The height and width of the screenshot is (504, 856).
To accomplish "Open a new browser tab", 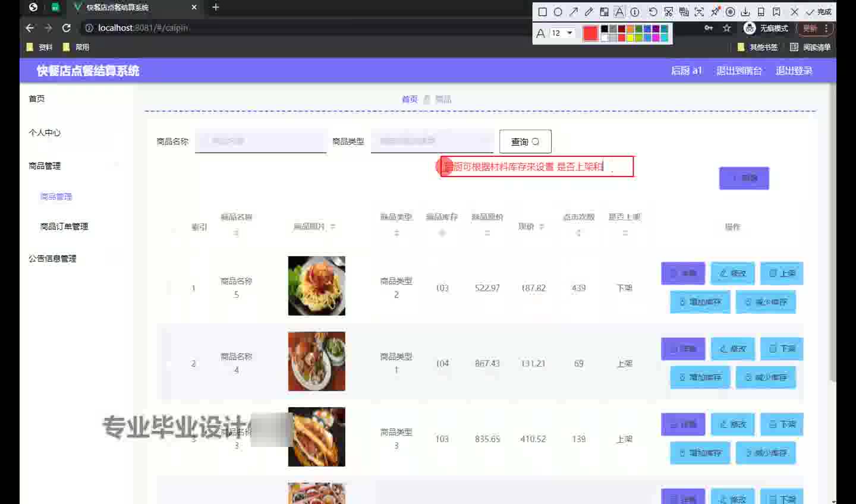I will 216,7.
